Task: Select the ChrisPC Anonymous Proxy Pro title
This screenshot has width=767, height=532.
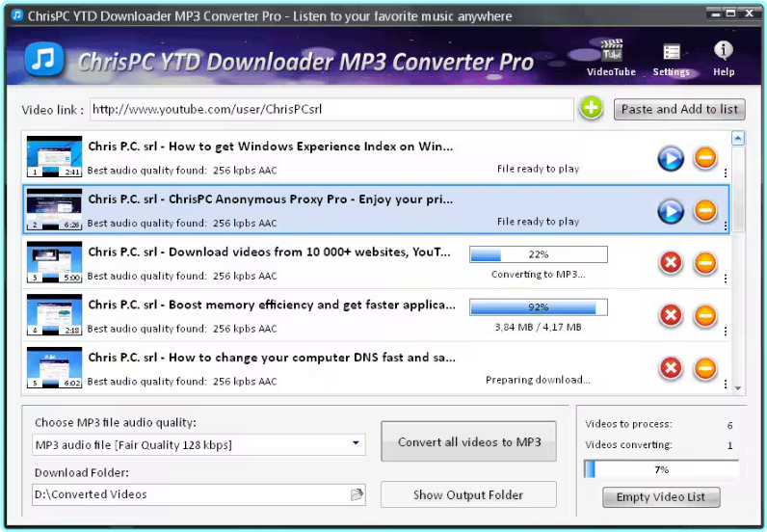Action: [271, 199]
